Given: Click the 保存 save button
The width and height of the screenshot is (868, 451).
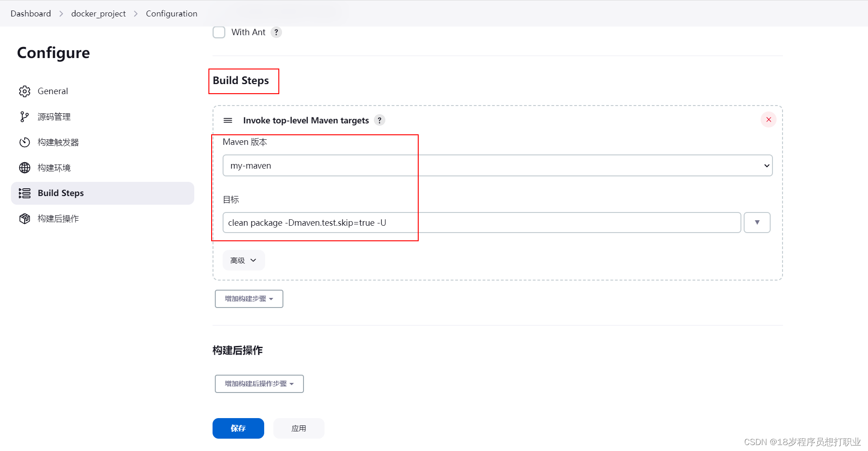Looking at the screenshot, I should (x=238, y=428).
